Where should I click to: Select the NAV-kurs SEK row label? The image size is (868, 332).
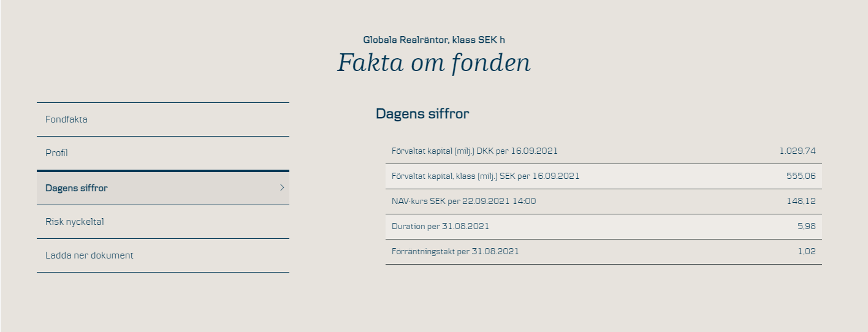463,201
